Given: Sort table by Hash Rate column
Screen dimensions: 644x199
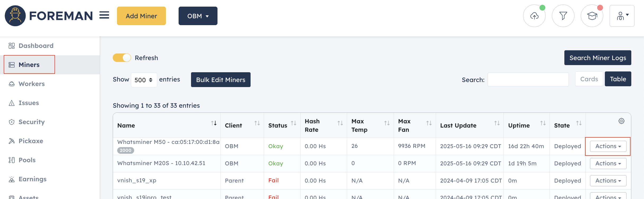Looking at the screenshot, I should pos(340,123).
